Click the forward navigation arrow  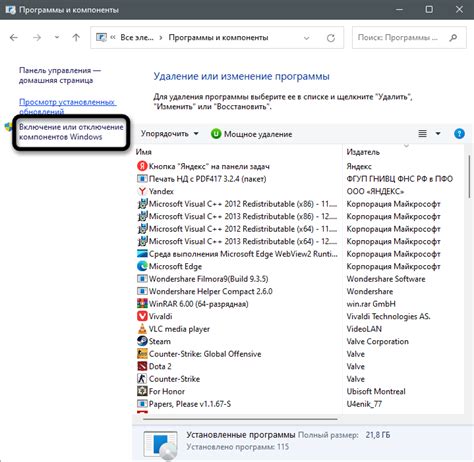[x=37, y=38]
